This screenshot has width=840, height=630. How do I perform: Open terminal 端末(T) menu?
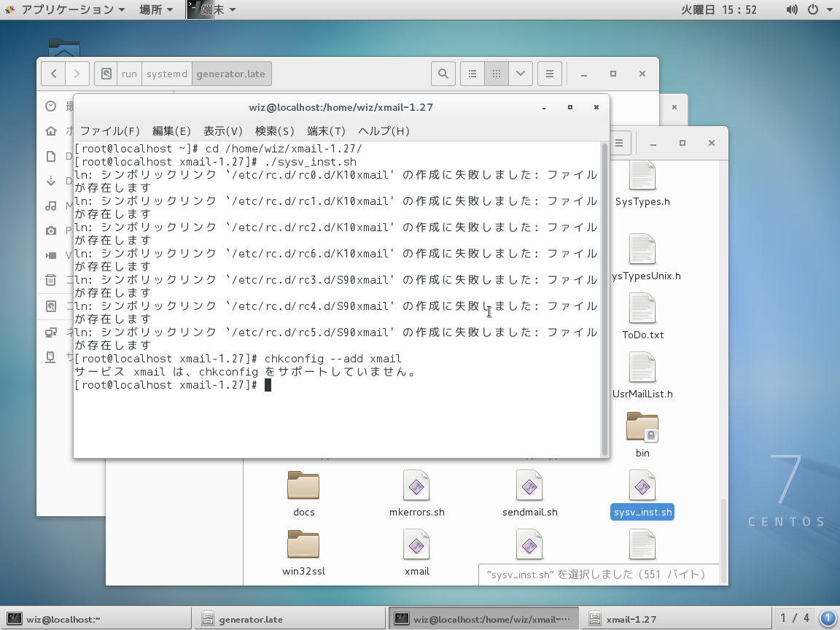pyautogui.click(x=326, y=131)
